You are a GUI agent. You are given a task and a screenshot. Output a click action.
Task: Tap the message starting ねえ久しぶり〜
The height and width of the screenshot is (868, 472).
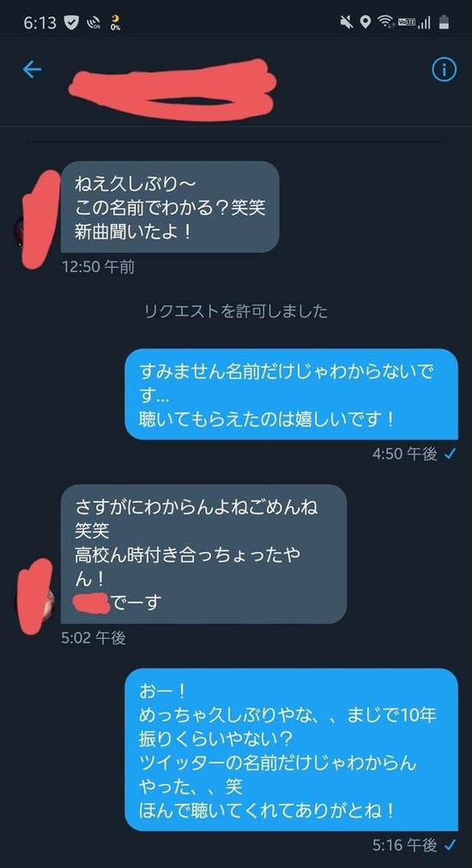click(x=170, y=207)
